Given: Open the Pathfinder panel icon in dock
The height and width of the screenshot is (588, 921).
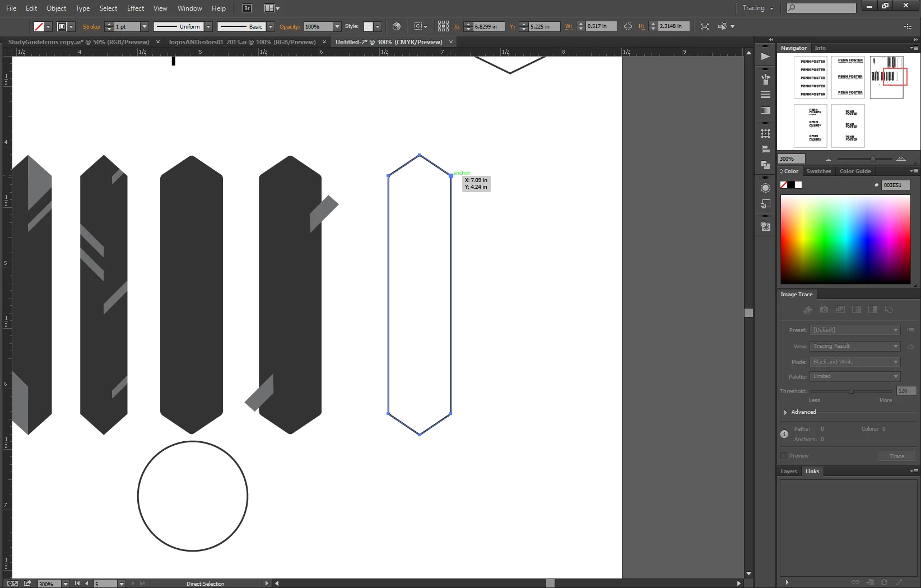Looking at the screenshot, I should tap(765, 165).
